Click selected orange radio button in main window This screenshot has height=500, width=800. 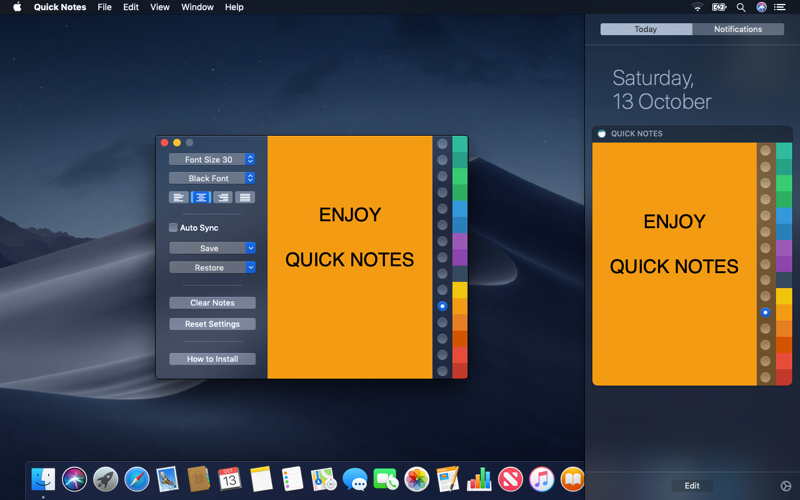442,306
